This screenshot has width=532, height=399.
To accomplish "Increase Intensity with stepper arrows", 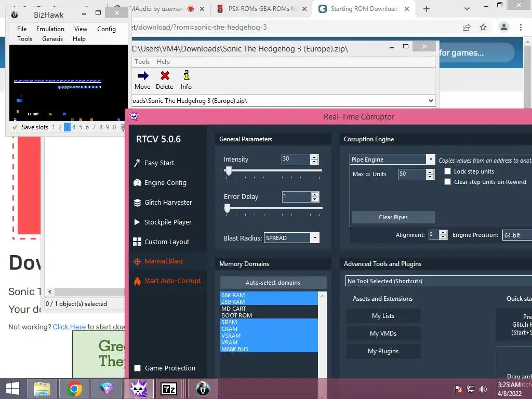I will (x=314, y=157).
